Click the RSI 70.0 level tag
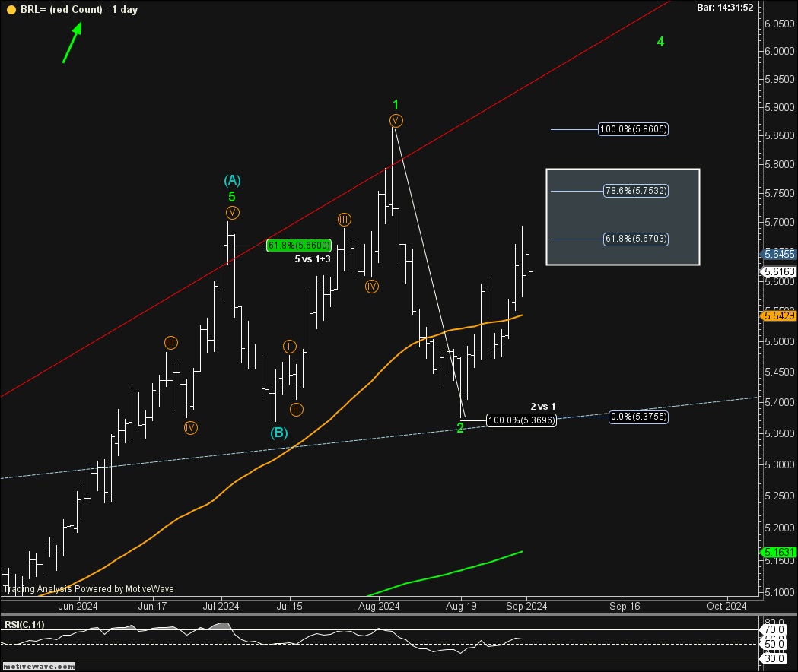 [x=774, y=629]
